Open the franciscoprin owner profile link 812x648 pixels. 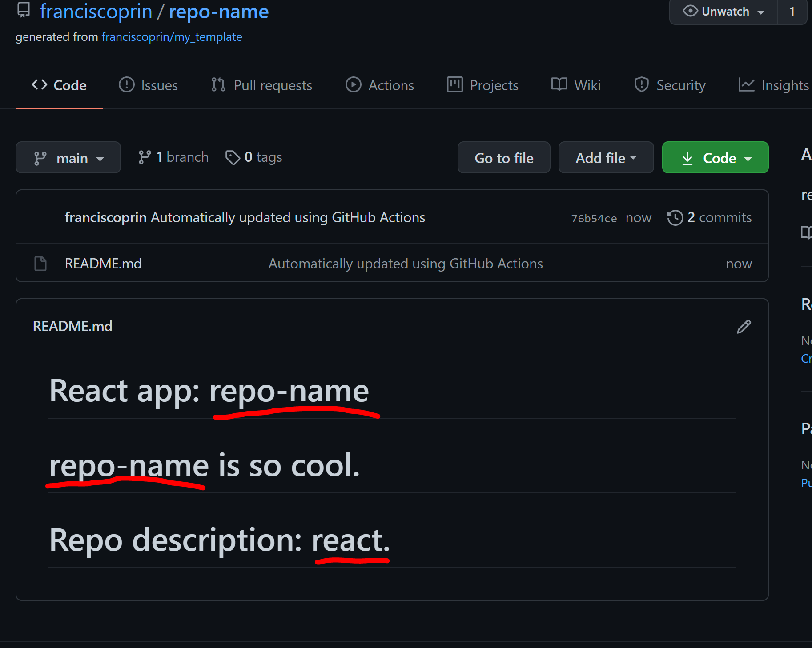[x=96, y=12]
